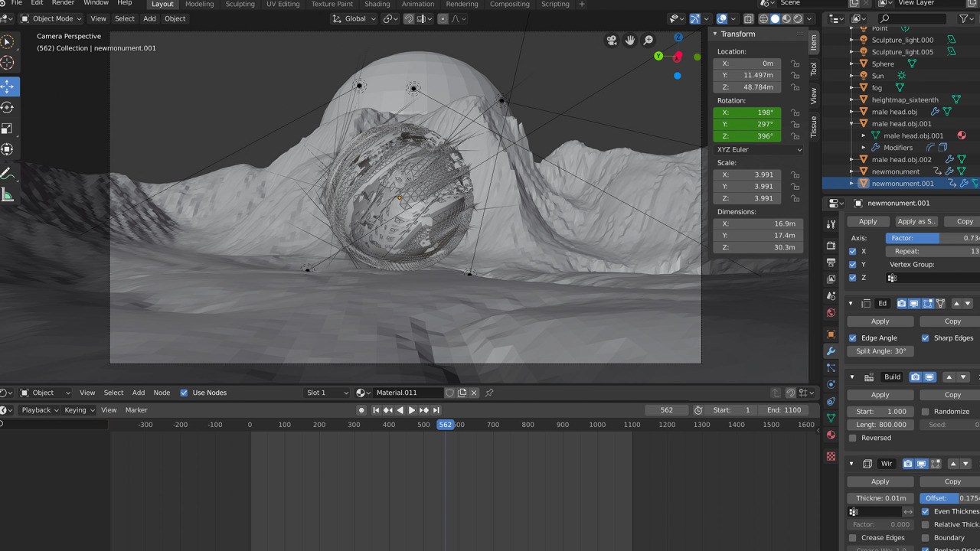Toggle camera view with the camera gizmo icon

(612, 41)
